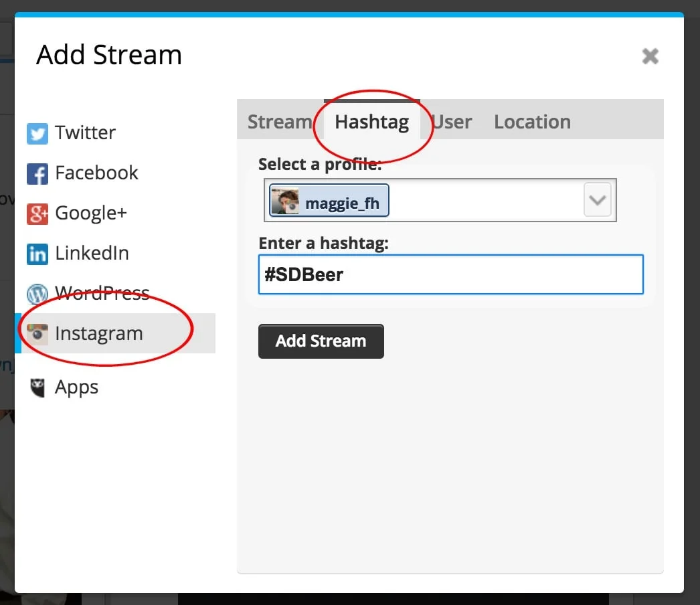Viewport: 700px width, 605px height.
Task: Click the Facebook logo icon
Action: pyautogui.click(x=37, y=174)
